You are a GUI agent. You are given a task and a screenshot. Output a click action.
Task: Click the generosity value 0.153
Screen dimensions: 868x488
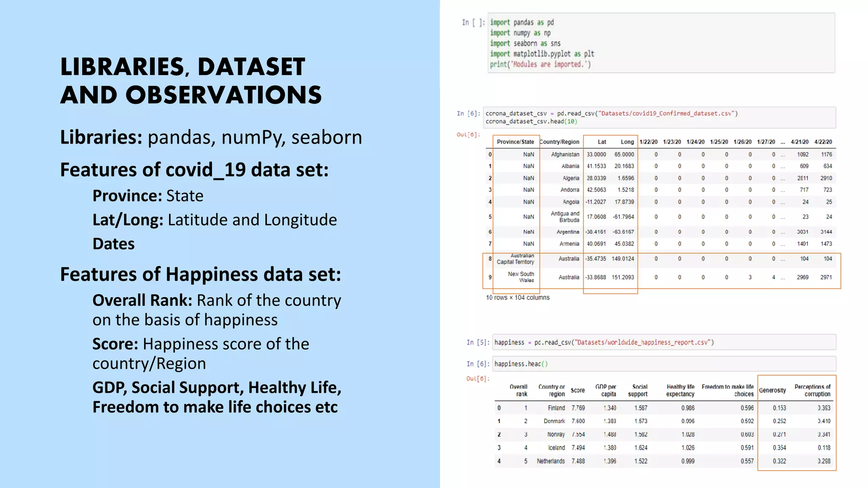click(779, 408)
